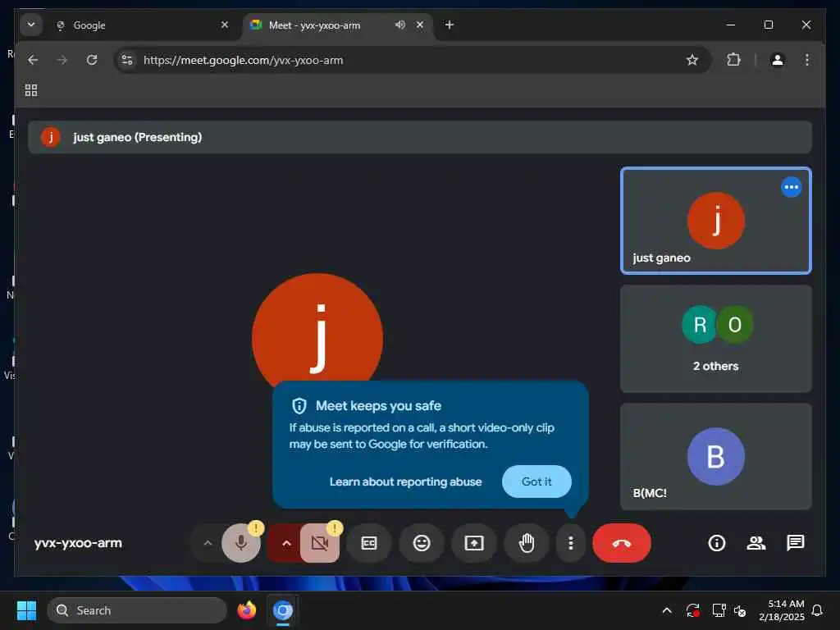
Task: Turn on closed captions
Action: tap(369, 543)
